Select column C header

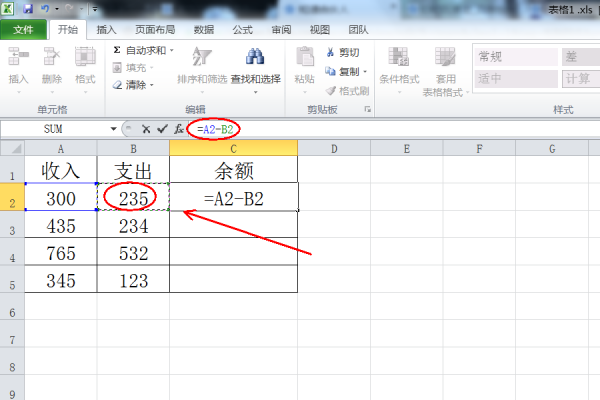pyautogui.click(x=233, y=149)
